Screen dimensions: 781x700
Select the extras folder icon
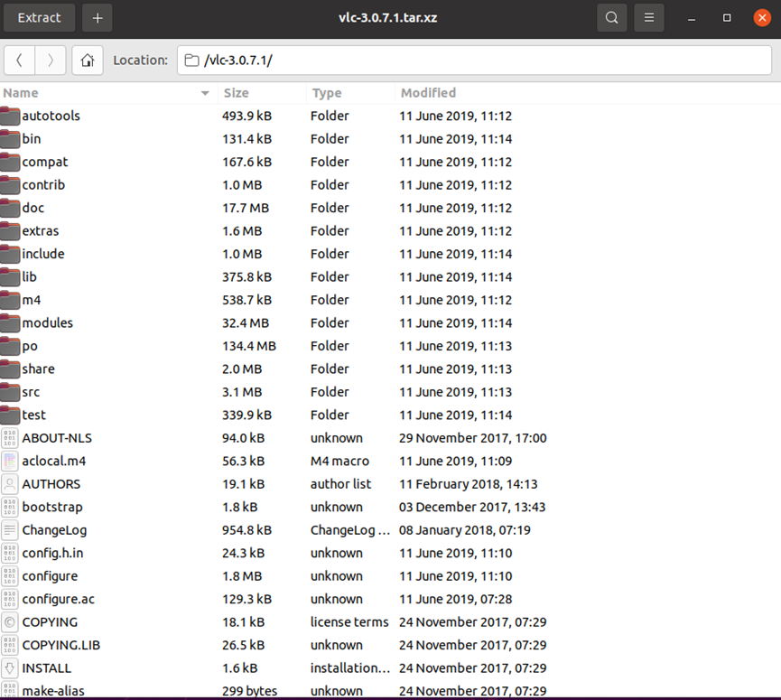tap(10, 231)
